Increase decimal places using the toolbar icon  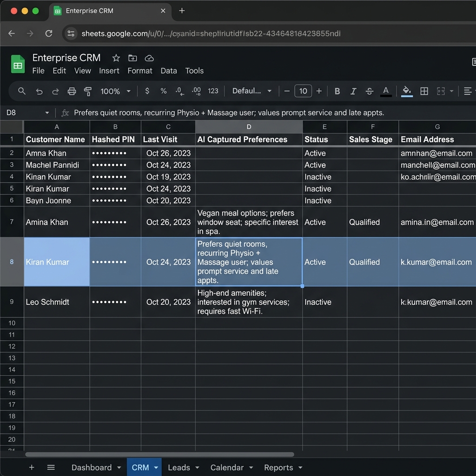tap(196, 91)
